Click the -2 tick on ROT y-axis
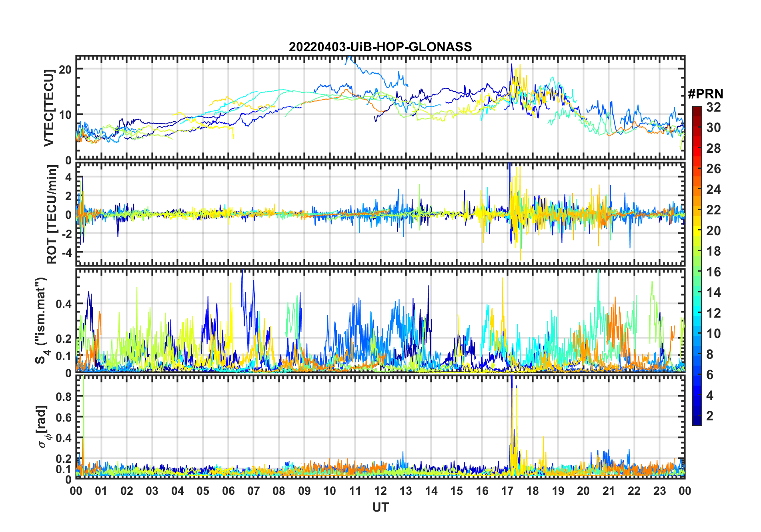 [x=66, y=234]
